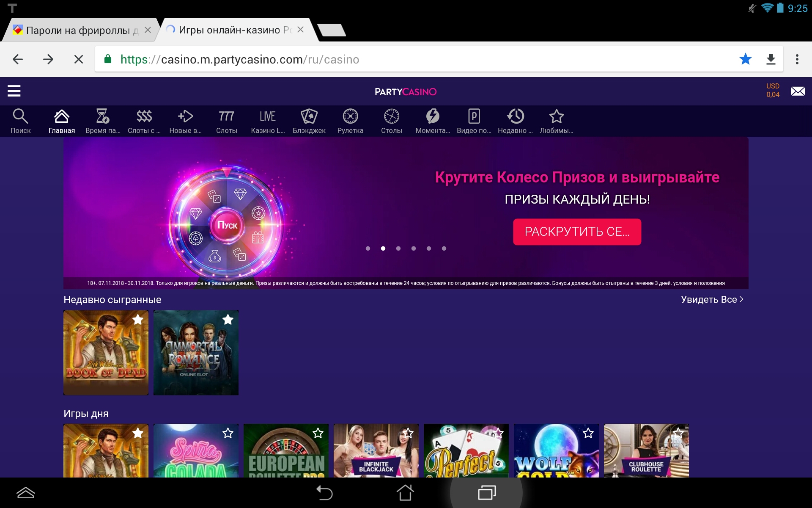Open the Время па... category
This screenshot has width=812, height=508.
[x=103, y=121]
